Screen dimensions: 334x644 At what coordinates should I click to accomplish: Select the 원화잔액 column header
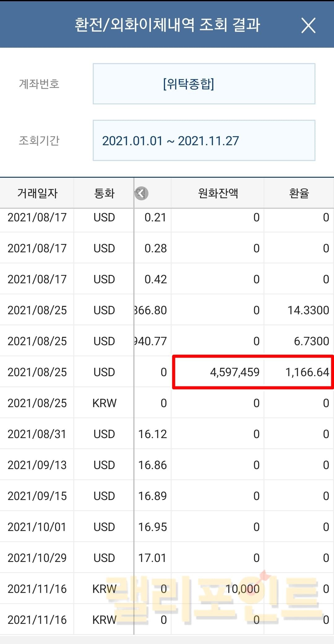(x=218, y=194)
